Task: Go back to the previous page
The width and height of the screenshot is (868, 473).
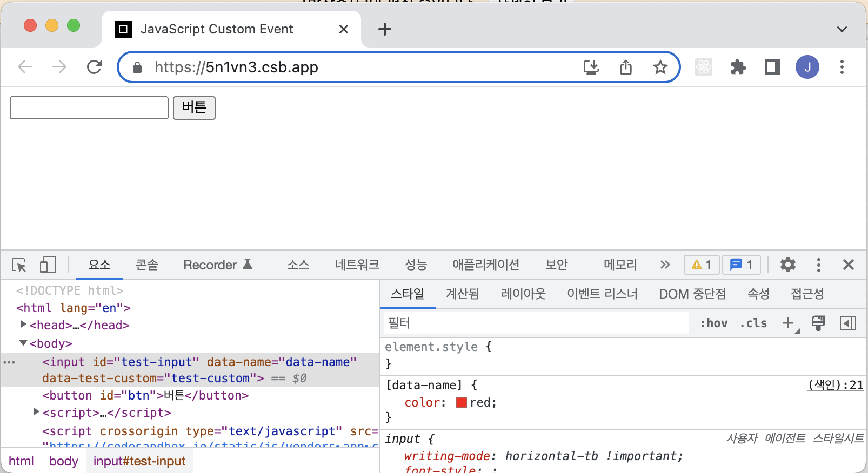Action: (x=25, y=67)
